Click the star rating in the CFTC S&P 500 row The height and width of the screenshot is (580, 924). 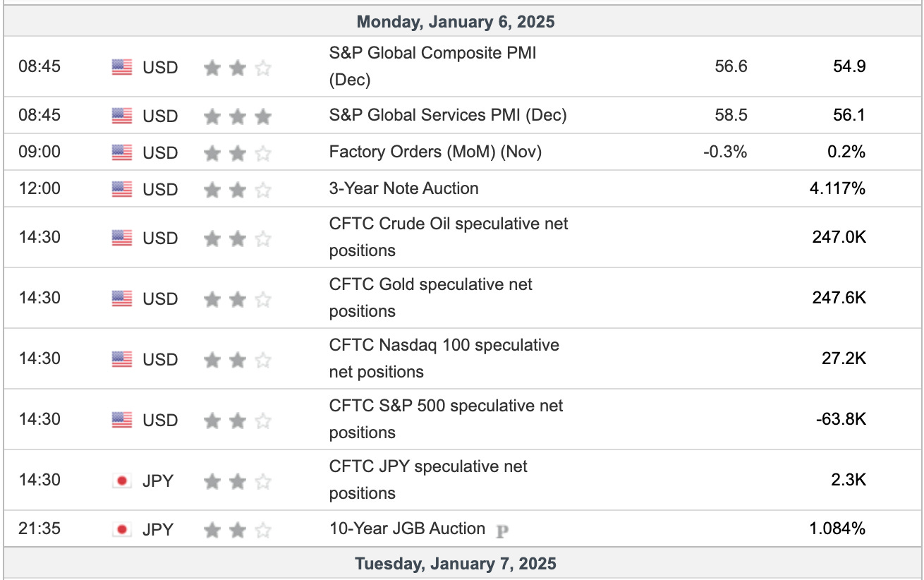[238, 421]
